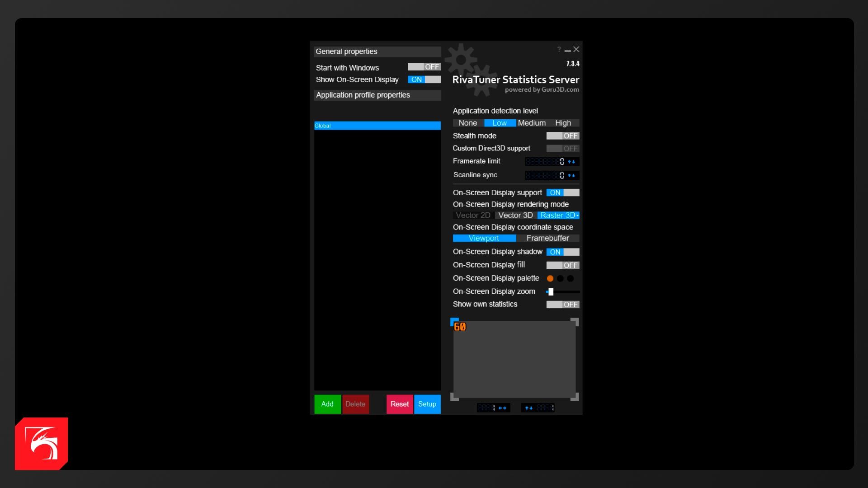
Task: Click bottom-right corner marker in OSD preview
Action: coord(575,397)
